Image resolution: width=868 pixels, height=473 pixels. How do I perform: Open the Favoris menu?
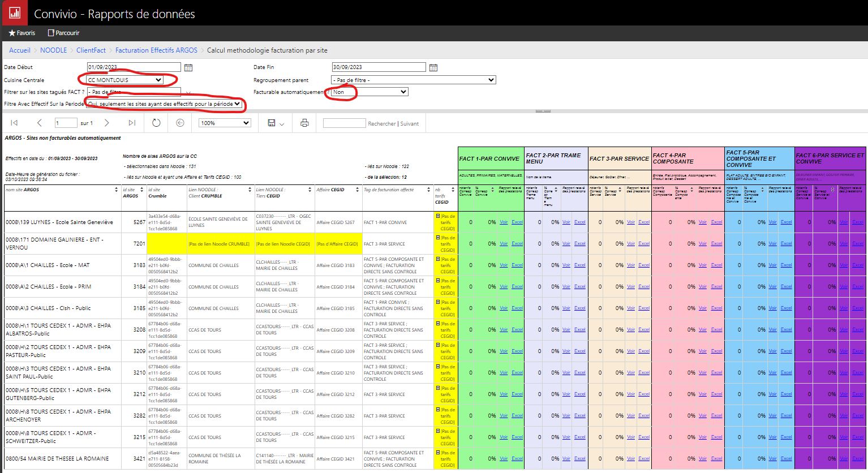[22, 33]
